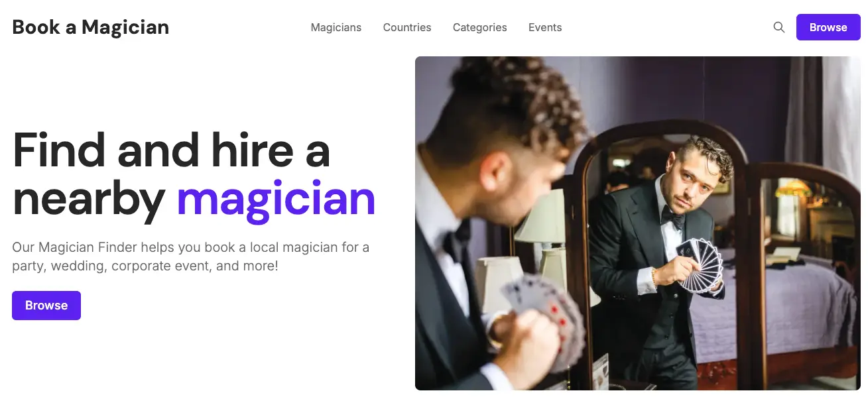Viewport: 868px width, 399px height.
Task: Open the Events navigation link
Action: click(x=545, y=27)
